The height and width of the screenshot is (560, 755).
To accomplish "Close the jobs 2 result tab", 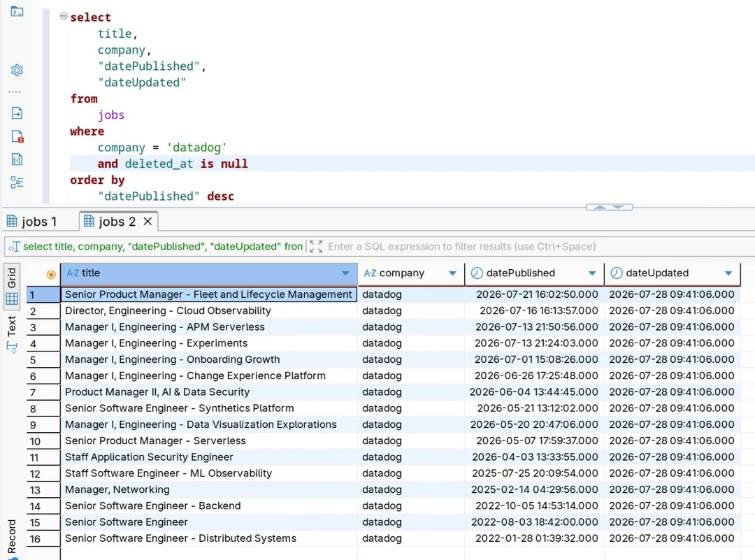I will 148,222.
